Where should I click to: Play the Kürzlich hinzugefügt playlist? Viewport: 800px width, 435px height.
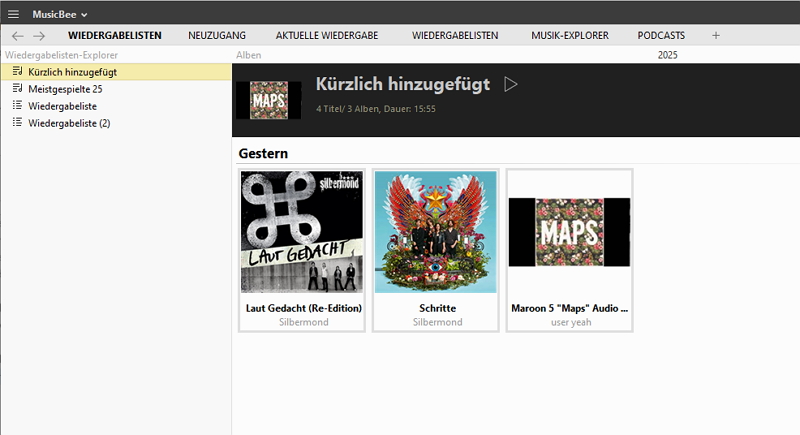(x=510, y=84)
